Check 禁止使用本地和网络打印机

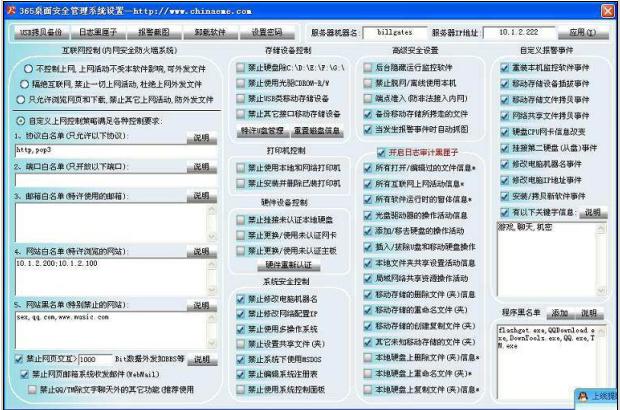241,168
